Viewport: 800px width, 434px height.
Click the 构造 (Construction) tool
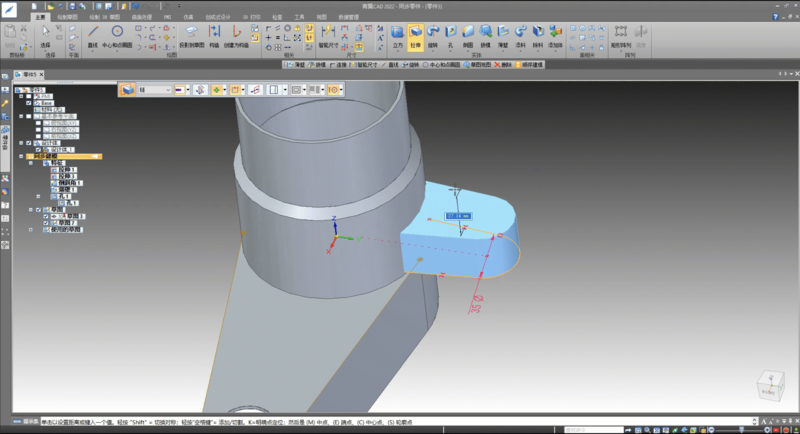click(x=214, y=35)
